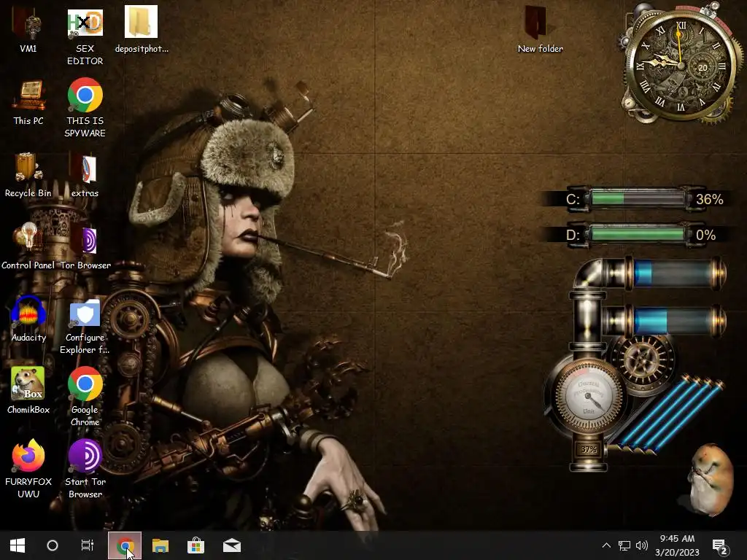Image resolution: width=747 pixels, height=560 pixels.
Task: Select the Configure Explorer shortcut icon
Action: click(x=85, y=327)
